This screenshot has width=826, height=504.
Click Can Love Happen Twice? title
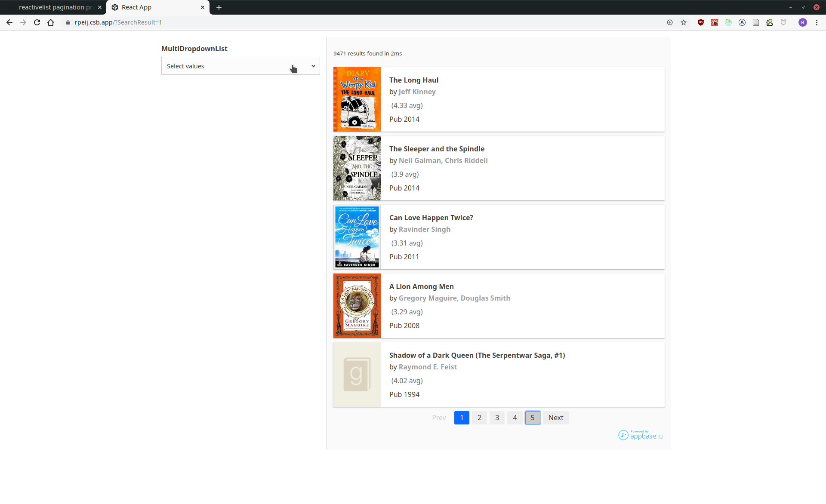431,218
